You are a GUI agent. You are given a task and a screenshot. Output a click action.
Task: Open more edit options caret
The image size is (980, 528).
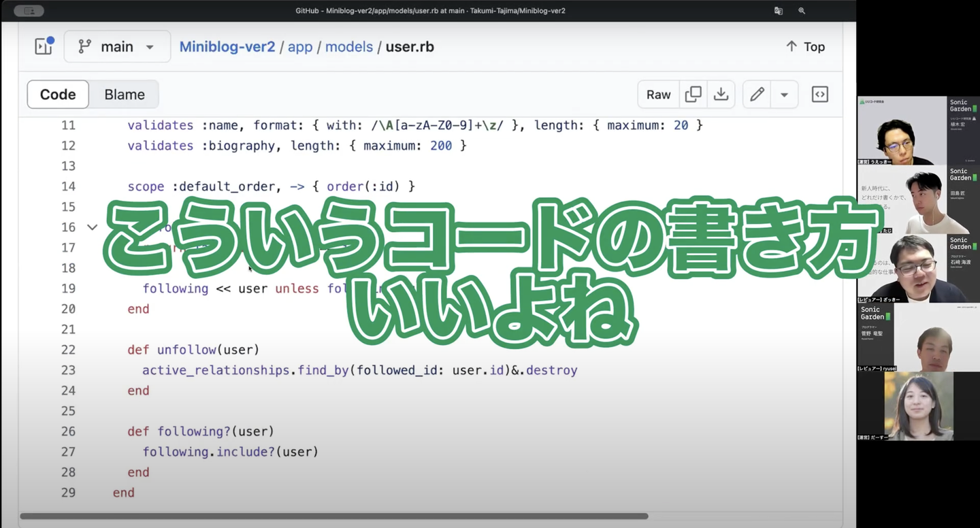point(784,95)
